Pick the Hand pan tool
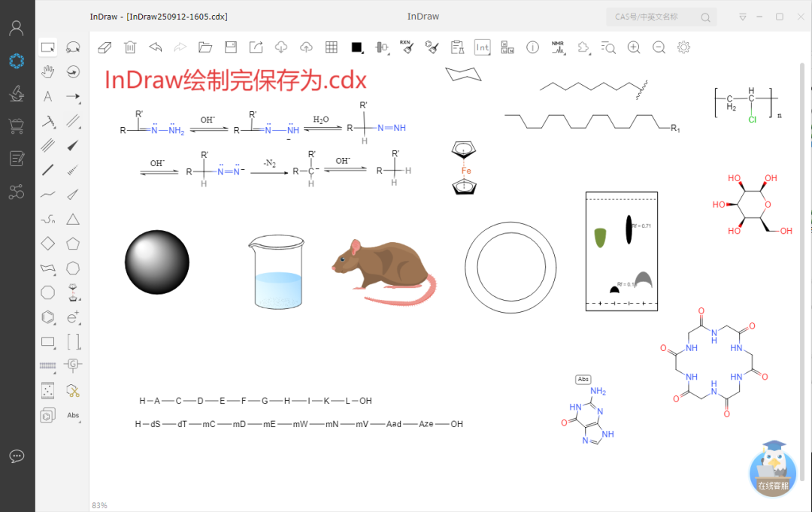This screenshot has height=512, width=812. point(47,71)
